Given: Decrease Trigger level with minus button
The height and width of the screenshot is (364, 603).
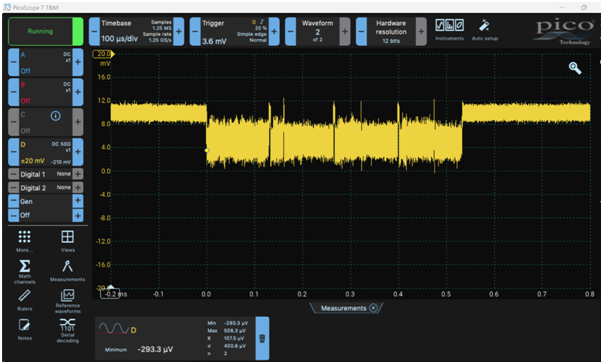Looking at the screenshot, I should 195,32.
